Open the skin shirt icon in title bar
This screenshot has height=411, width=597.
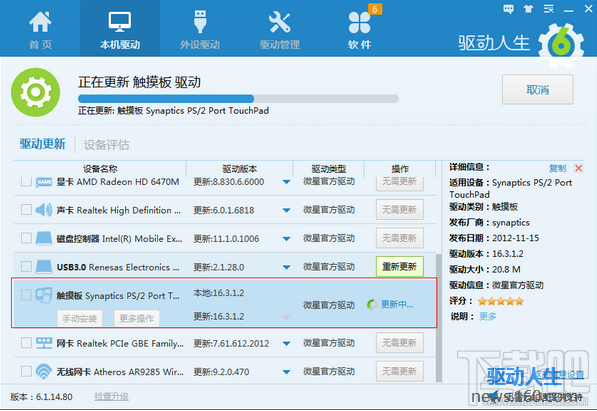528,9
